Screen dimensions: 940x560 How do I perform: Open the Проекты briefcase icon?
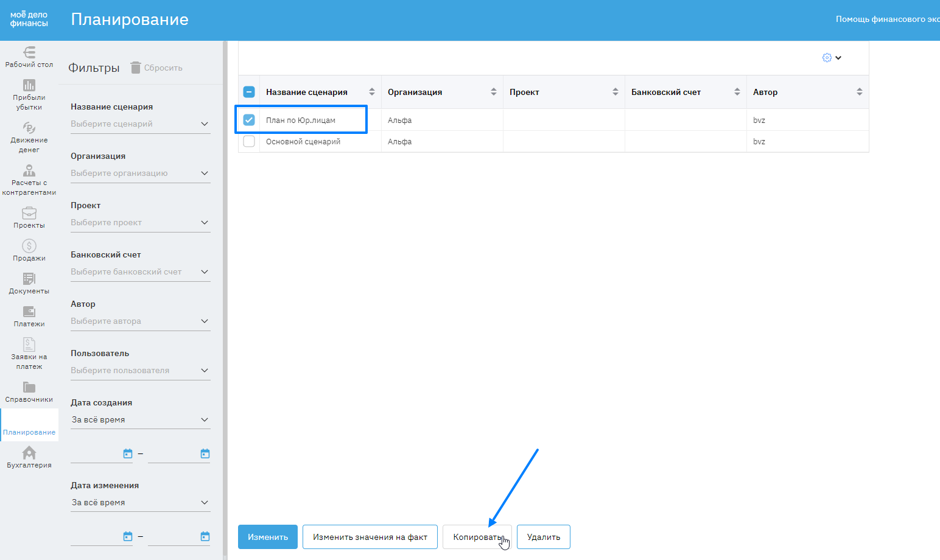[29, 213]
